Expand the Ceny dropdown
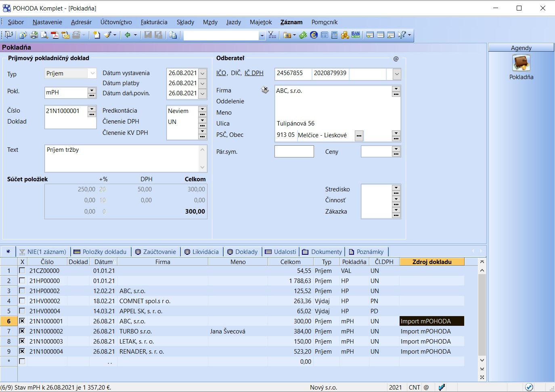This screenshot has width=555, height=392. click(x=396, y=149)
